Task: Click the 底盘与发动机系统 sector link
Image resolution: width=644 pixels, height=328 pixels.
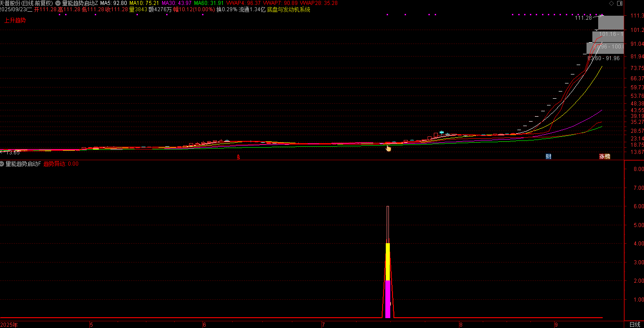Action: click(288, 9)
